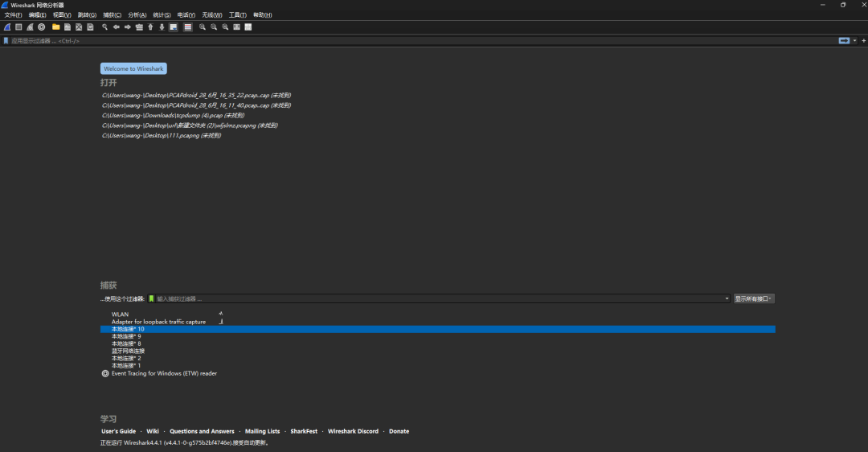This screenshot has height=452, width=868.
Task: Open recent file PCAPdroid 16_11_40.pcap
Action: (x=197, y=105)
